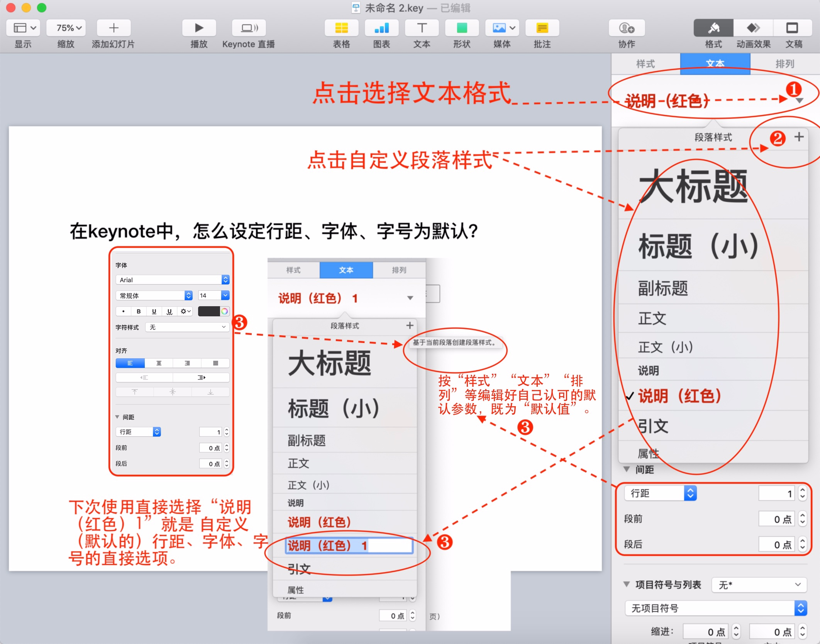Add a comment with the Comment icon

(x=542, y=28)
